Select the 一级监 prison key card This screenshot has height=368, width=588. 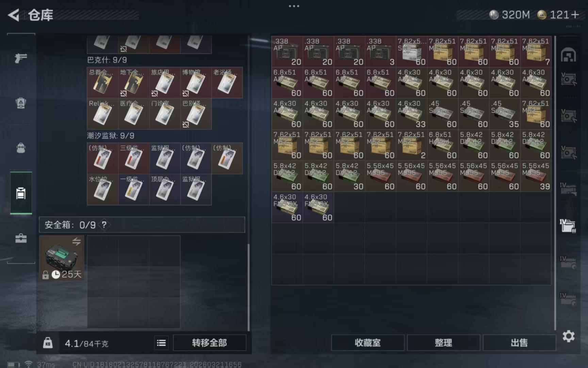tap(133, 189)
